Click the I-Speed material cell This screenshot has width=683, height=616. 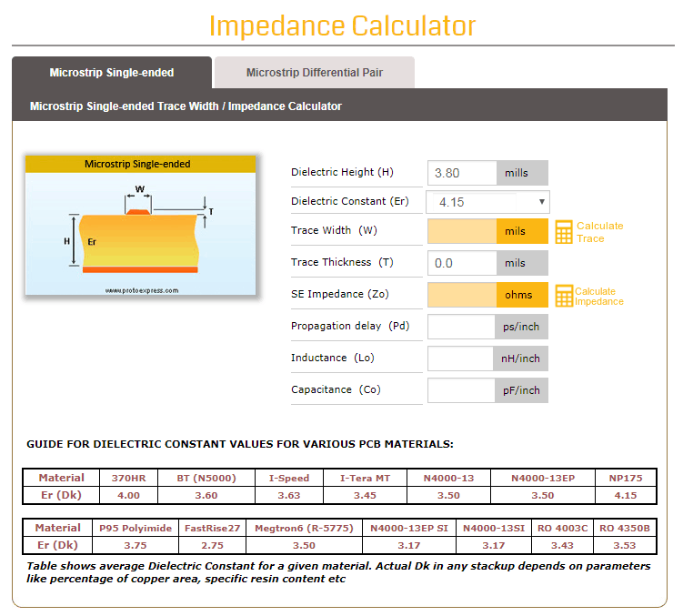click(289, 478)
